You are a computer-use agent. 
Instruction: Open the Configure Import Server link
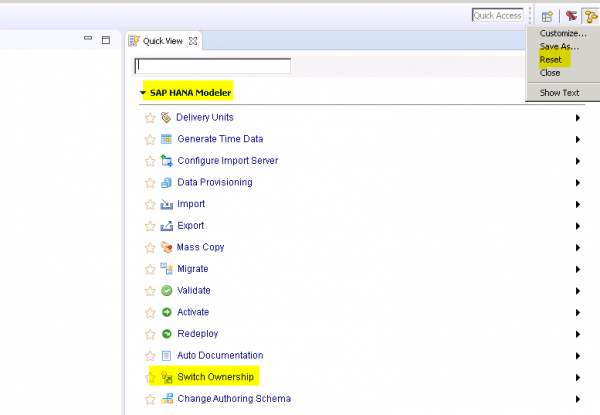228,161
